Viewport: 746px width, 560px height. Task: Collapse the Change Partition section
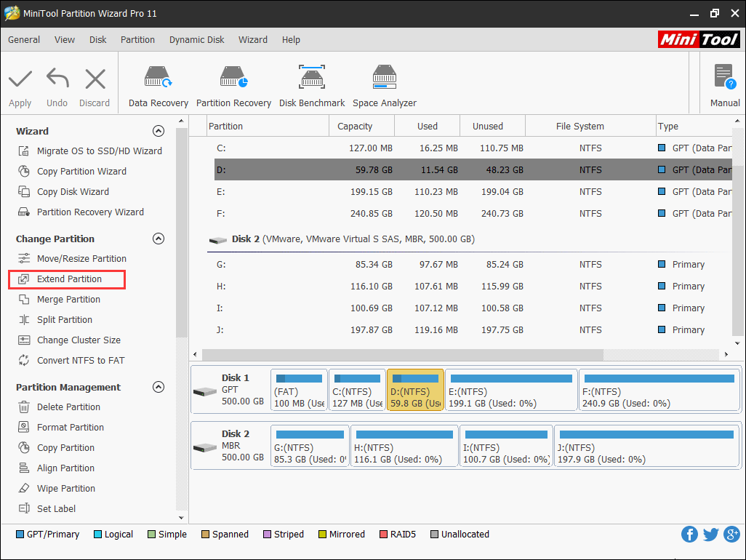(x=159, y=239)
